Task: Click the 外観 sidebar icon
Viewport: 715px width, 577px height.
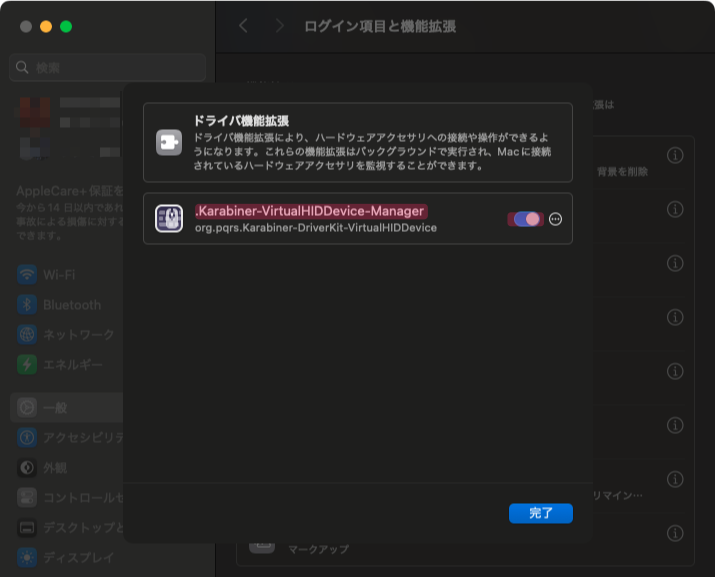Action: pyautogui.click(x=27, y=468)
